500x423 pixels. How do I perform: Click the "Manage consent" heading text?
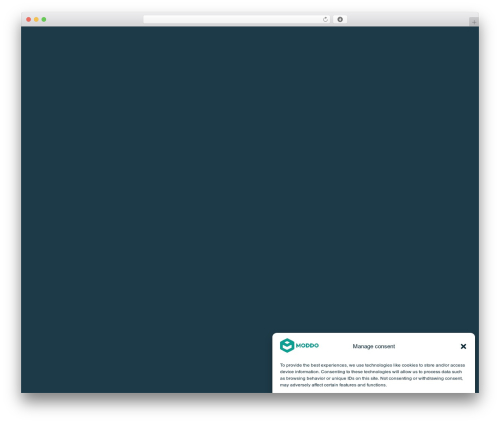(374, 346)
